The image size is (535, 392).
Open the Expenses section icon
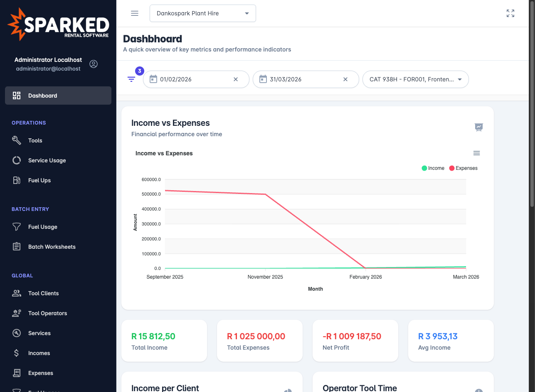(17, 373)
